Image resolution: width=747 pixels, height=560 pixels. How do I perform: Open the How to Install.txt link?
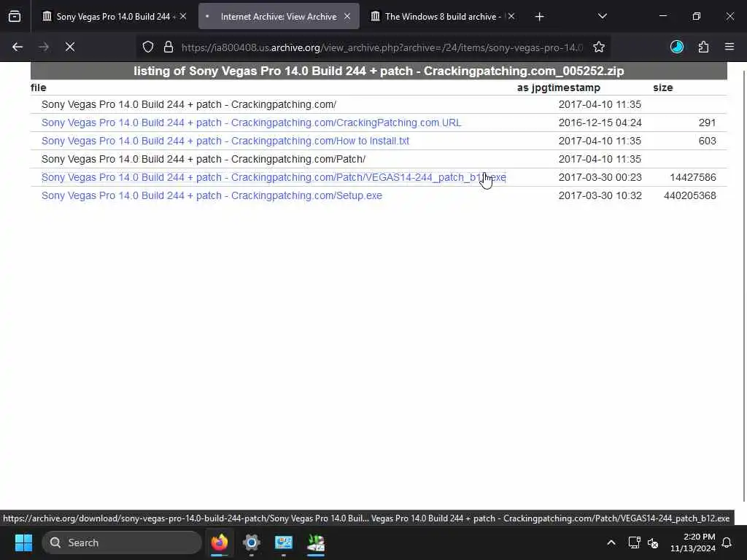pyautogui.click(x=225, y=141)
